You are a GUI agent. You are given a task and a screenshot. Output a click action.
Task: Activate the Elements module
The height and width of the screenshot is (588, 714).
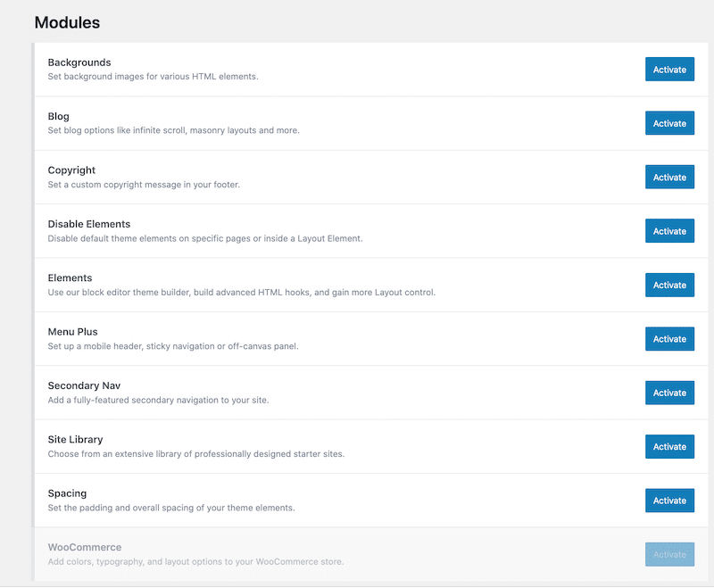pos(669,286)
